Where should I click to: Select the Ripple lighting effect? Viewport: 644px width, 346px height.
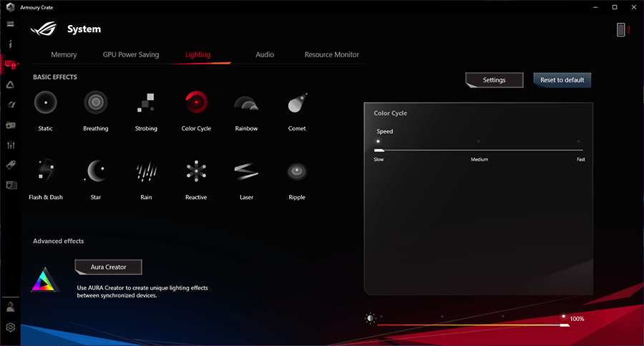click(x=297, y=171)
